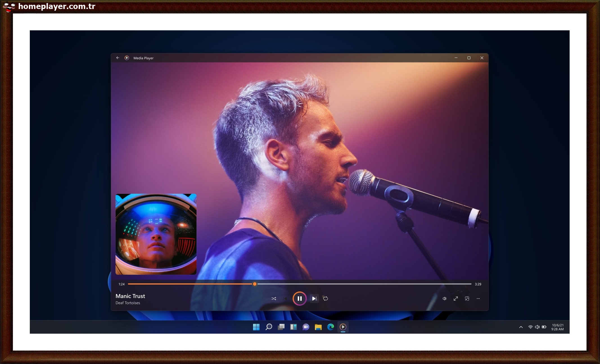Enter full screen view
Screen dimensions: 600x364
click(x=456, y=299)
